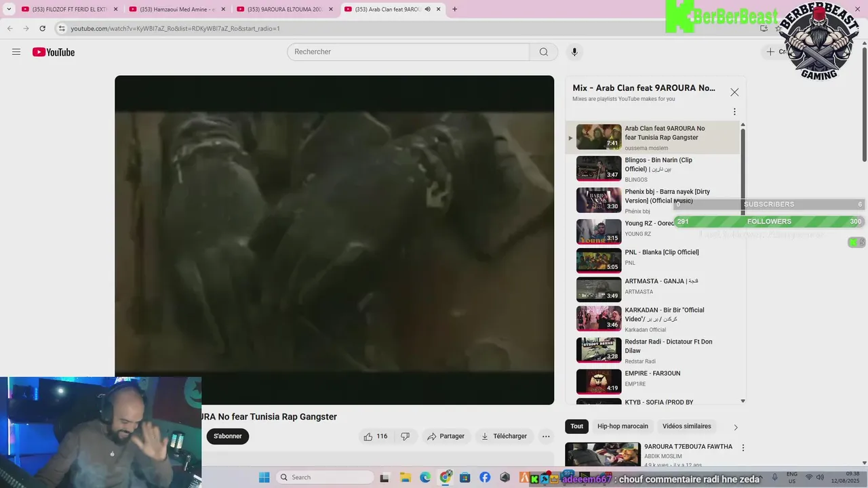Click the playlist scrollbar down arrow

click(743, 401)
